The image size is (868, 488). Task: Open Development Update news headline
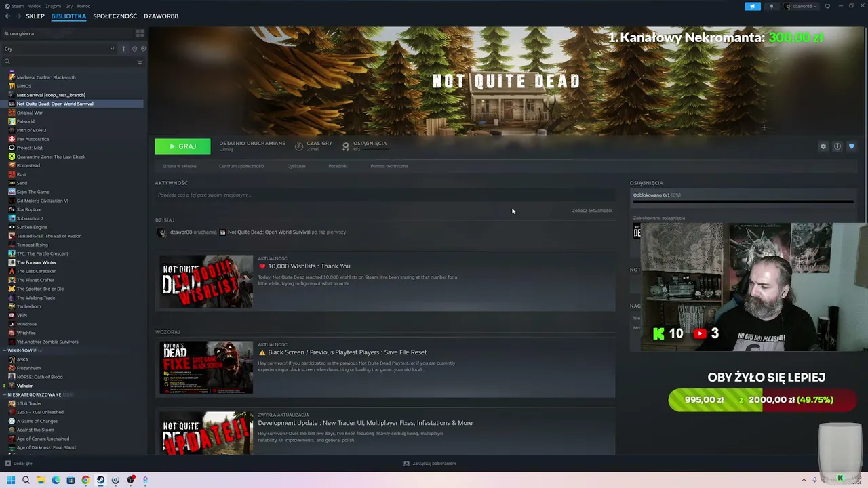(365, 423)
